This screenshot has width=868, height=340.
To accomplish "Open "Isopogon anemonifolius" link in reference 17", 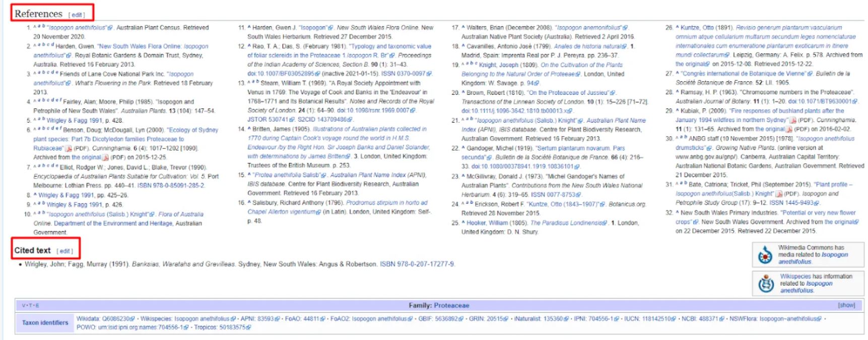I will point(591,28).
